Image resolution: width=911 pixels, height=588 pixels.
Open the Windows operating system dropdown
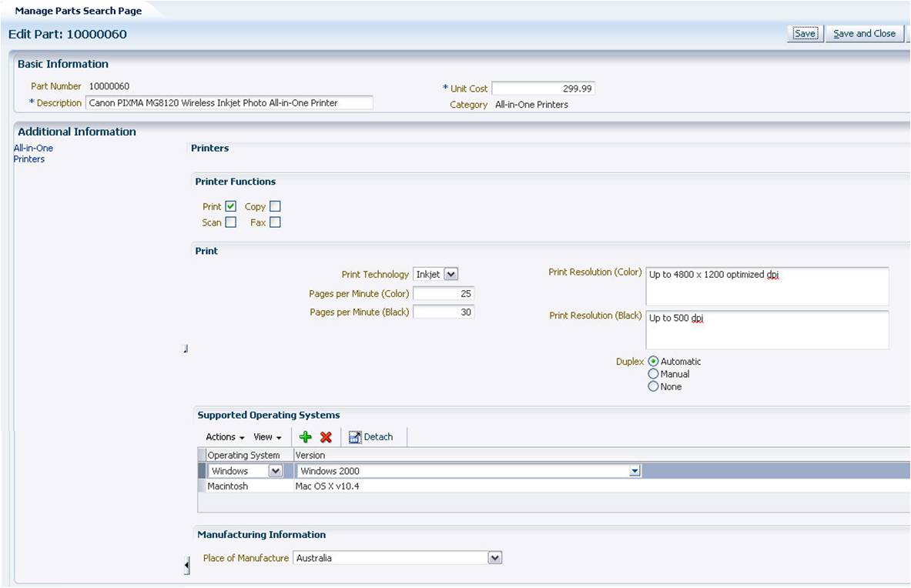coord(276,471)
